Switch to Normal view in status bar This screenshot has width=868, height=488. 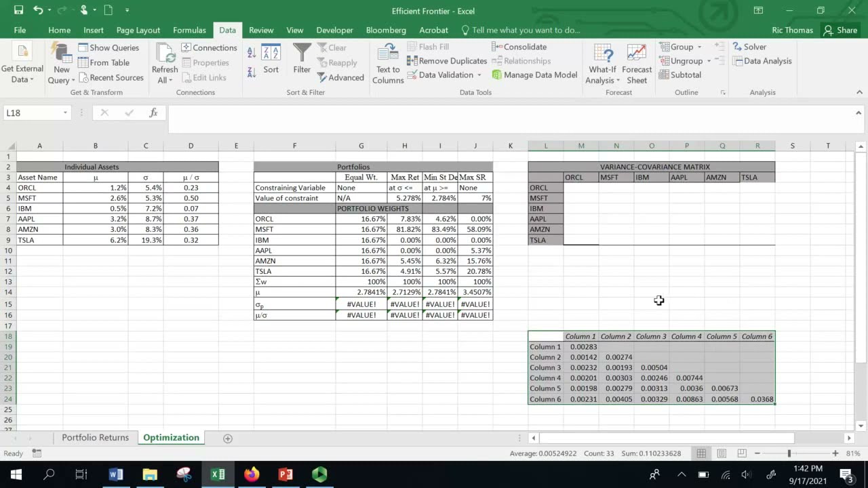701,453
